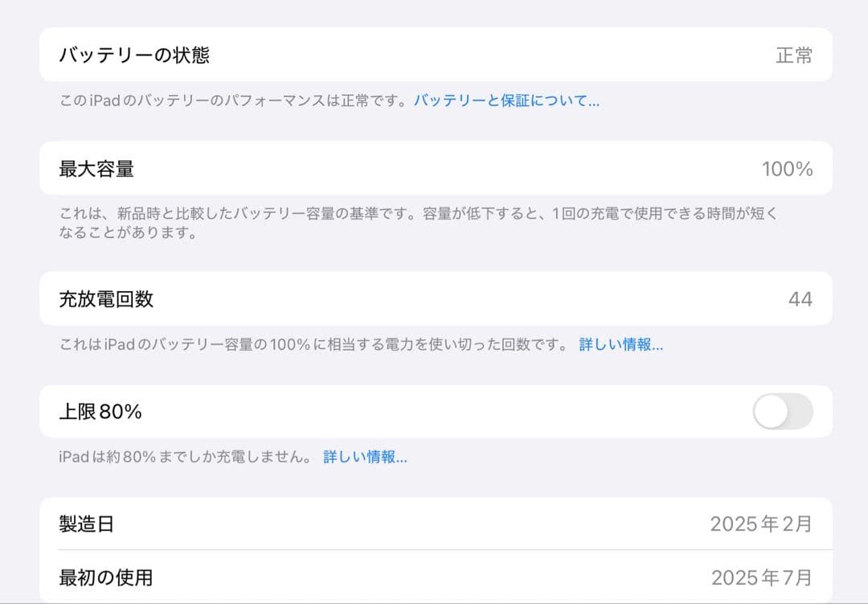Enable the 上限80% charging limit toggle
868x604 pixels.
[x=783, y=411]
